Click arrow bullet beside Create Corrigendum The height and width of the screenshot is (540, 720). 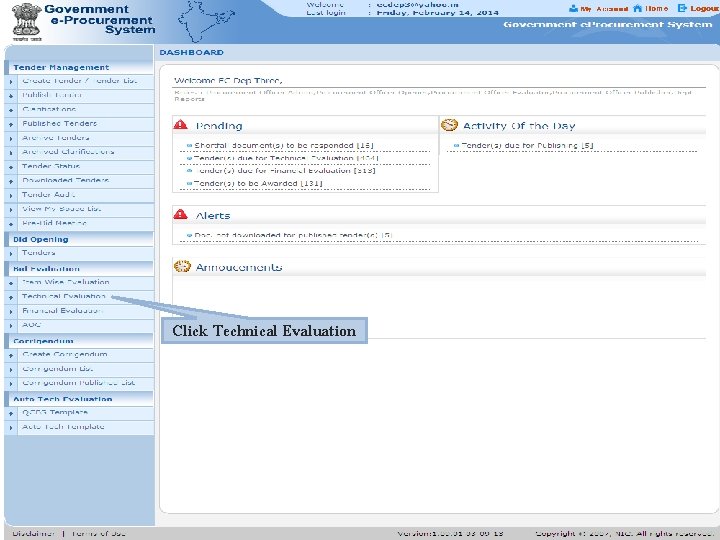click(x=11, y=355)
